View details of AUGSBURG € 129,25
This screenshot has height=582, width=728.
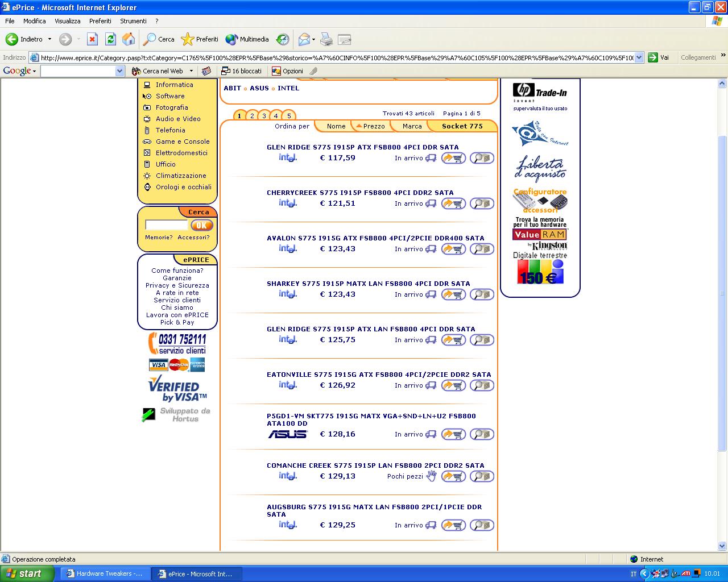(482, 525)
